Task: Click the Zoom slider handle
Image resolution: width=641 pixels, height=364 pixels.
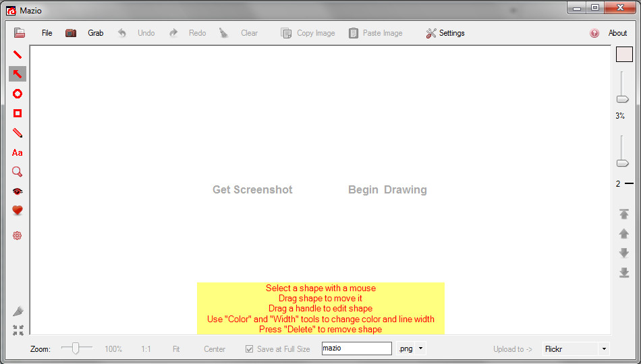Action: pyautogui.click(x=76, y=348)
